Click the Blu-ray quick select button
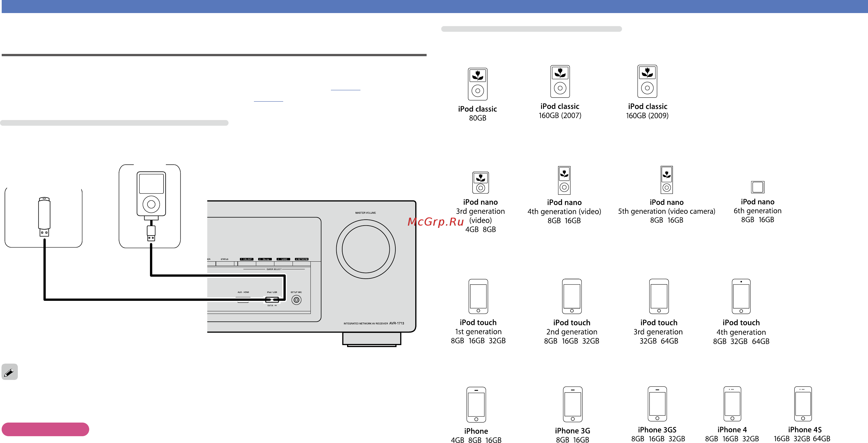868x443 pixels. tap(265, 259)
